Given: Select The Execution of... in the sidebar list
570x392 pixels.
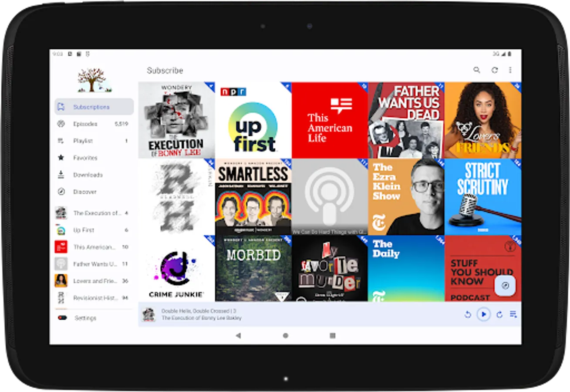Looking at the screenshot, I should point(94,213).
